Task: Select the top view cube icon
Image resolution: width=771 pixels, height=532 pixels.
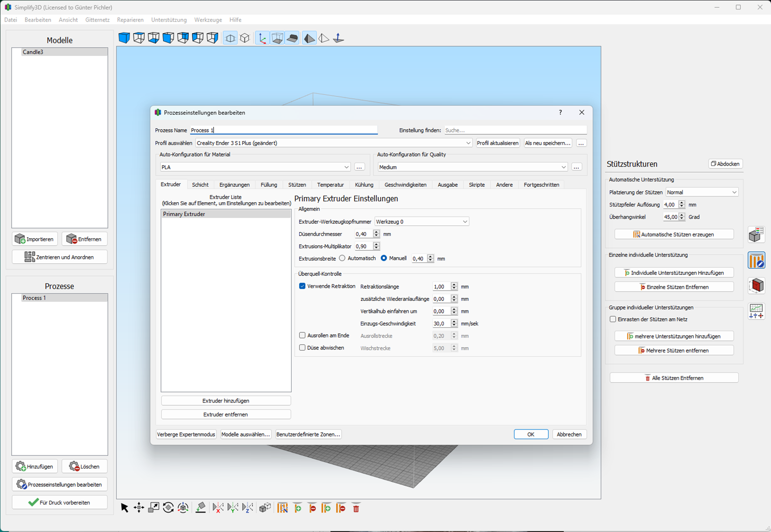Action: [139, 38]
